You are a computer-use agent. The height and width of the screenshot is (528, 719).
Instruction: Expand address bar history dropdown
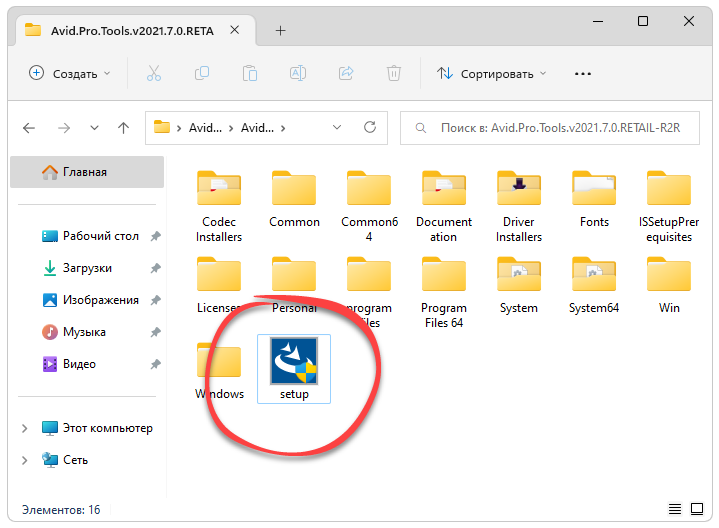pyautogui.click(x=337, y=128)
